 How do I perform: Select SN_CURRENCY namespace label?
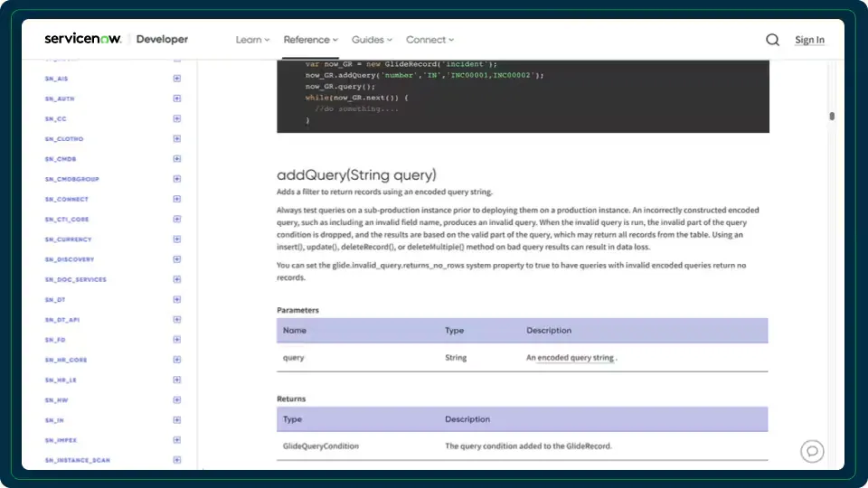pyautogui.click(x=68, y=239)
